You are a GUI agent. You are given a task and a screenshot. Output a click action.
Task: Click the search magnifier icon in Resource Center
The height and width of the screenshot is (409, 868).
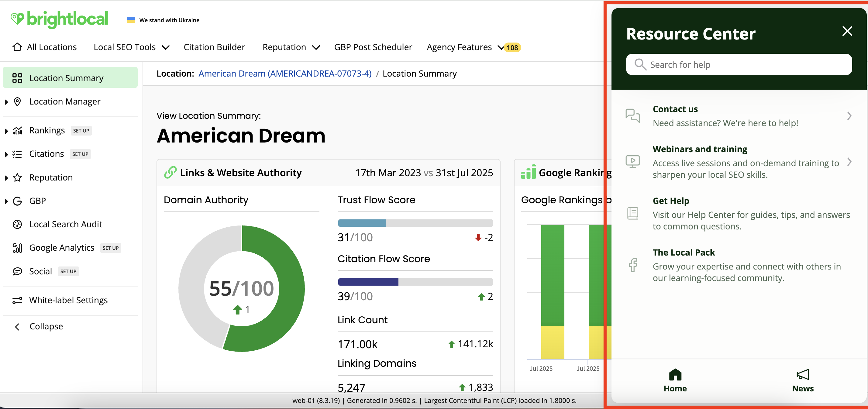(640, 64)
